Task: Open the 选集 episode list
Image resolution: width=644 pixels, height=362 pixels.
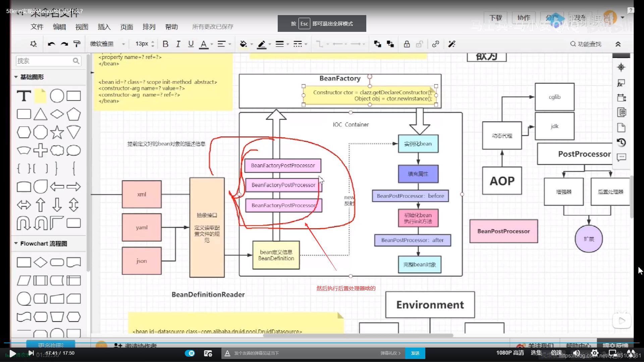Action: point(536,353)
